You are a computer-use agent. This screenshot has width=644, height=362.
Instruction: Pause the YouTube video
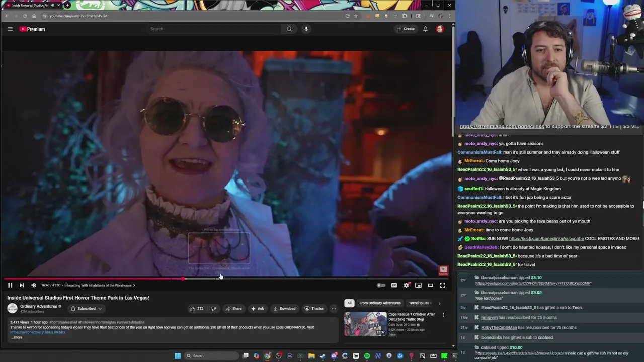10,285
